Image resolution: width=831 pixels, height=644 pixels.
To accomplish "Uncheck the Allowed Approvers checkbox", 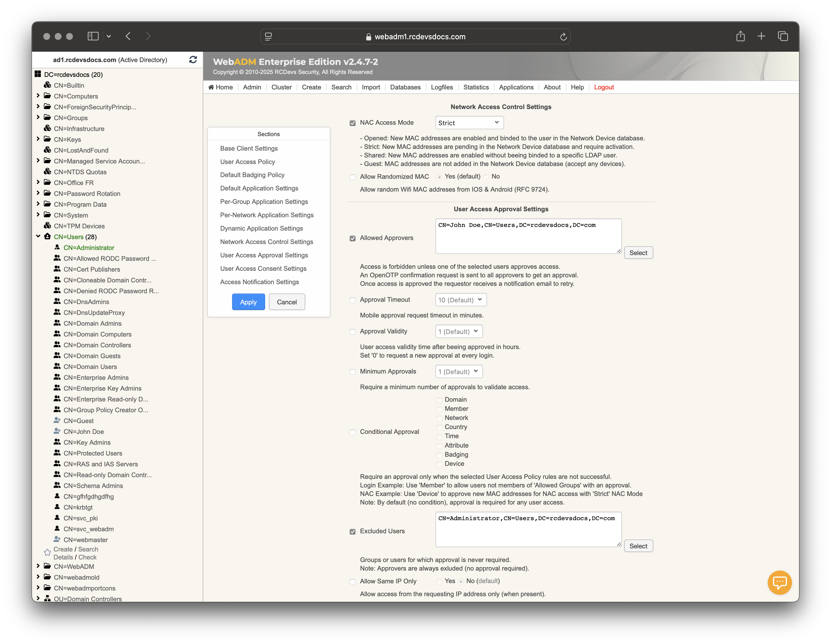I will (x=352, y=238).
